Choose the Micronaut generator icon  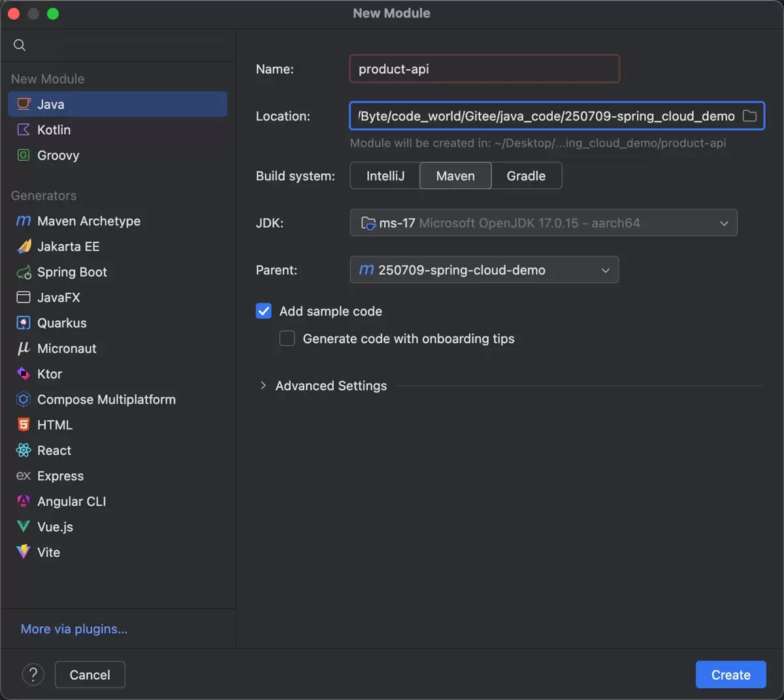click(x=24, y=348)
